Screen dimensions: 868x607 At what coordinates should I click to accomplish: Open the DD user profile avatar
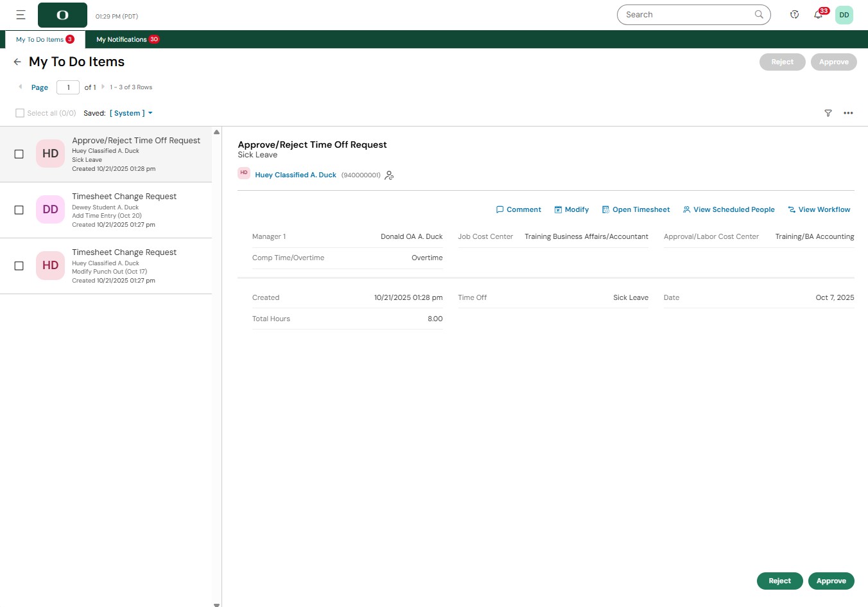844,15
